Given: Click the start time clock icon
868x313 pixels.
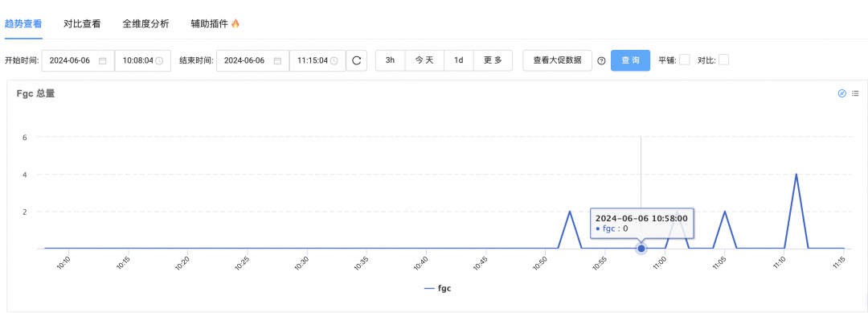Looking at the screenshot, I should coord(159,61).
